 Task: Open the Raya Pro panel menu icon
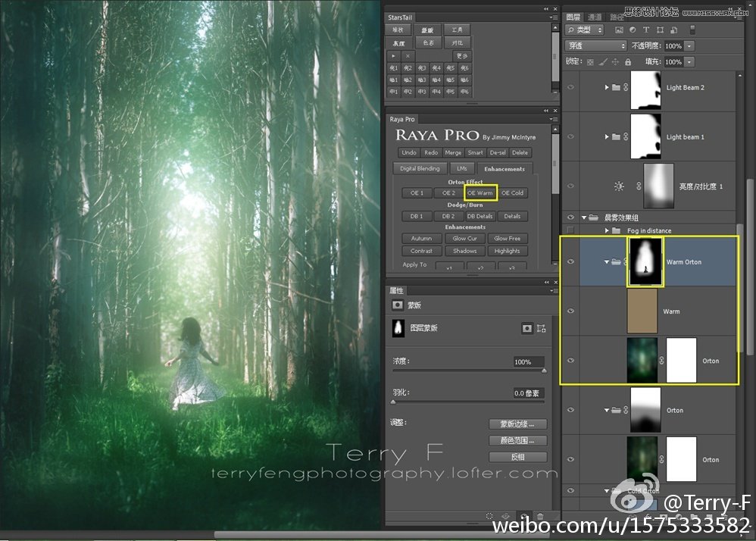pyautogui.click(x=552, y=119)
